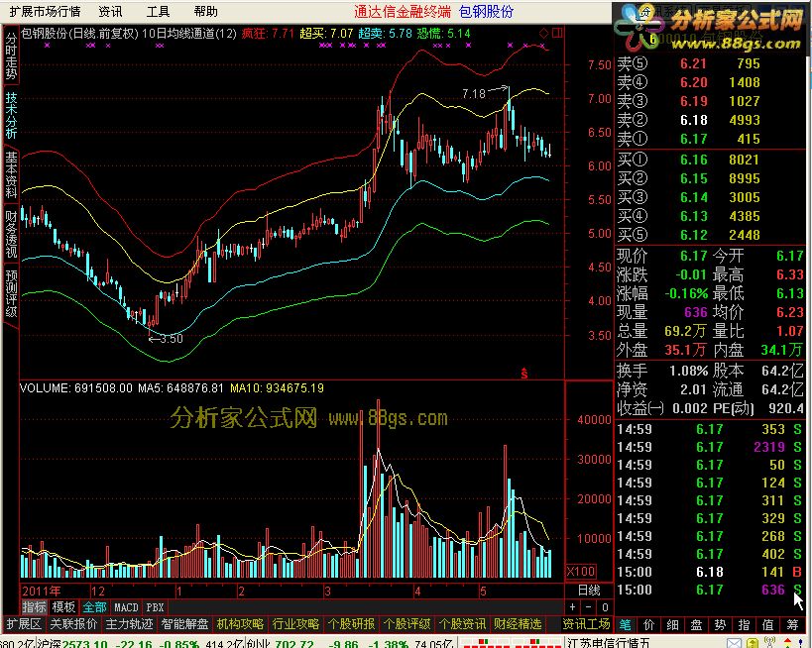This screenshot has width=812, height=648.
Task: Open 日线 period selector
Action: coord(589,591)
